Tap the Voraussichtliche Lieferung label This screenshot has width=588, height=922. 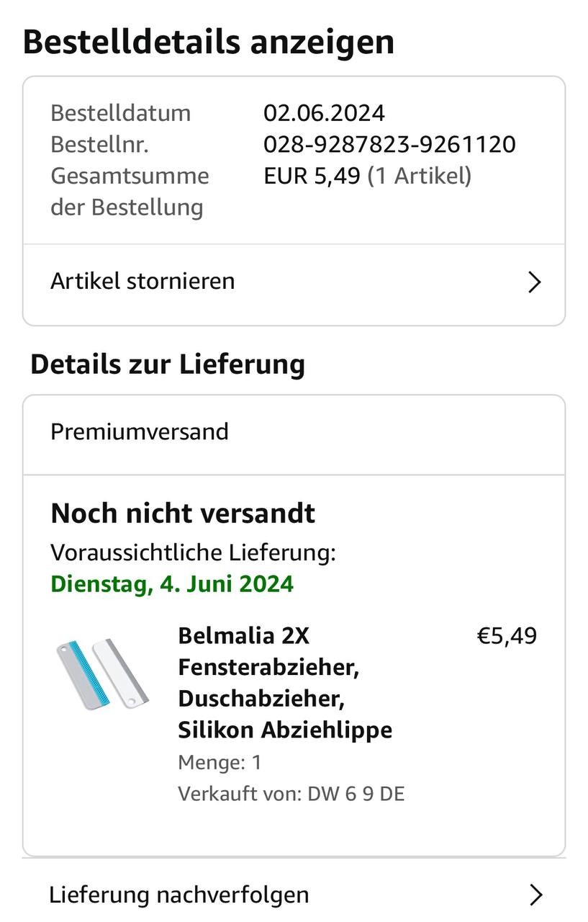[193, 552]
